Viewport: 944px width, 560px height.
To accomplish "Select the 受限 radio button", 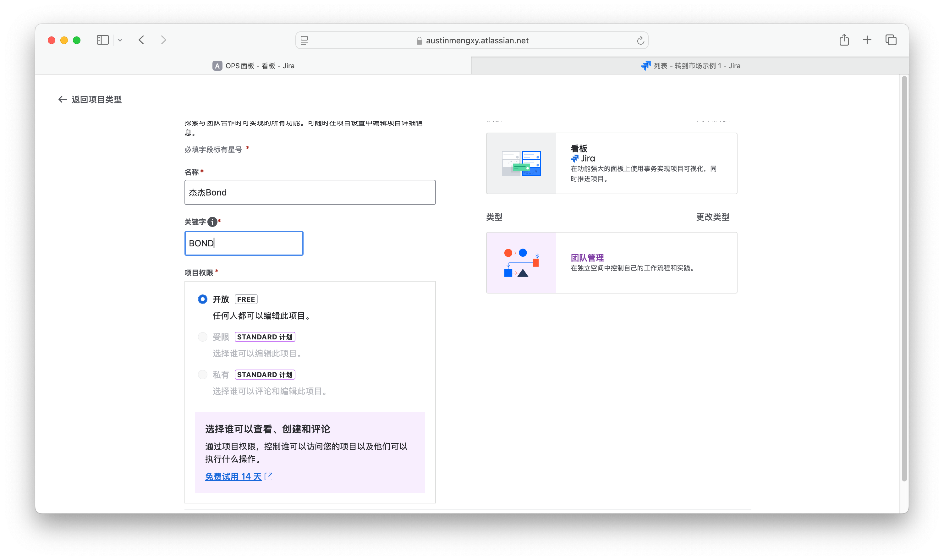I will point(203,337).
